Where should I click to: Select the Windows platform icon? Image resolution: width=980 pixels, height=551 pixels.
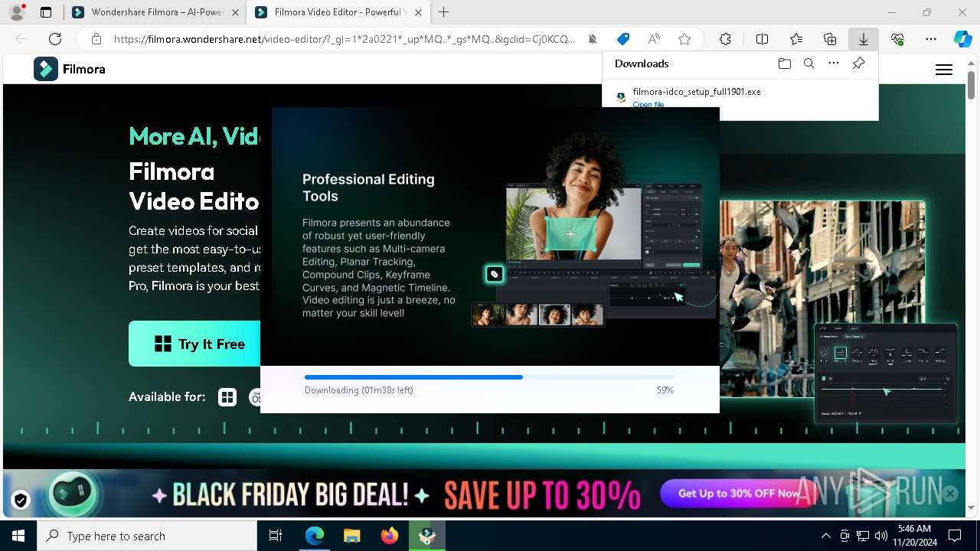coord(227,397)
